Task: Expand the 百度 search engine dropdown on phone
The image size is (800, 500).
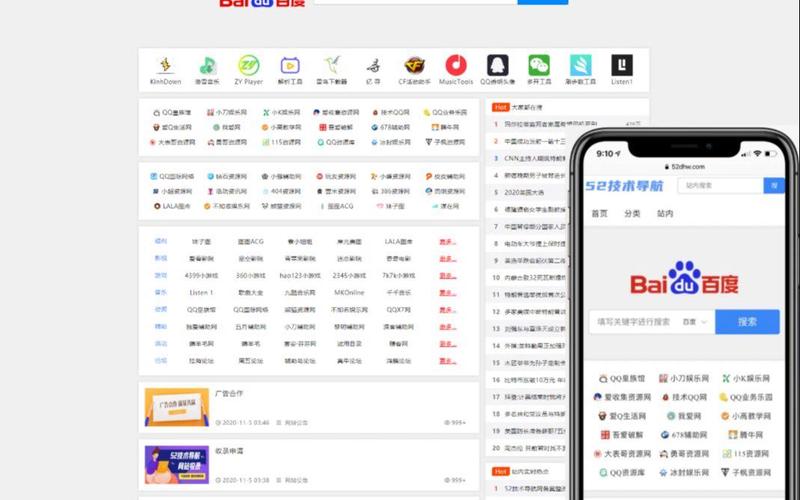Action: pyautogui.click(x=696, y=322)
